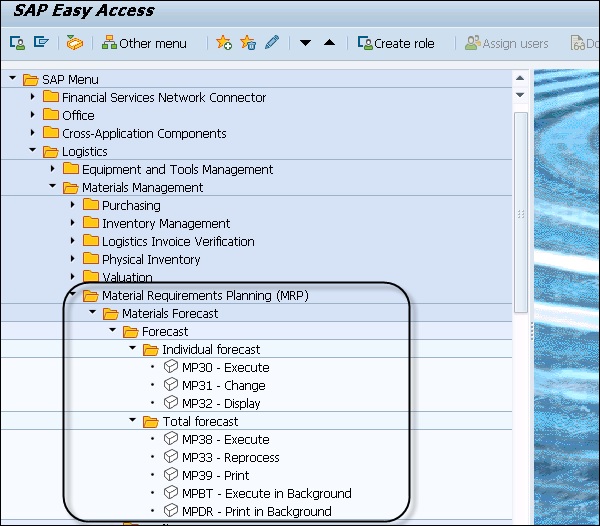
Task: Click the vertical scrollbar of menu tree
Action: pos(520,210)
